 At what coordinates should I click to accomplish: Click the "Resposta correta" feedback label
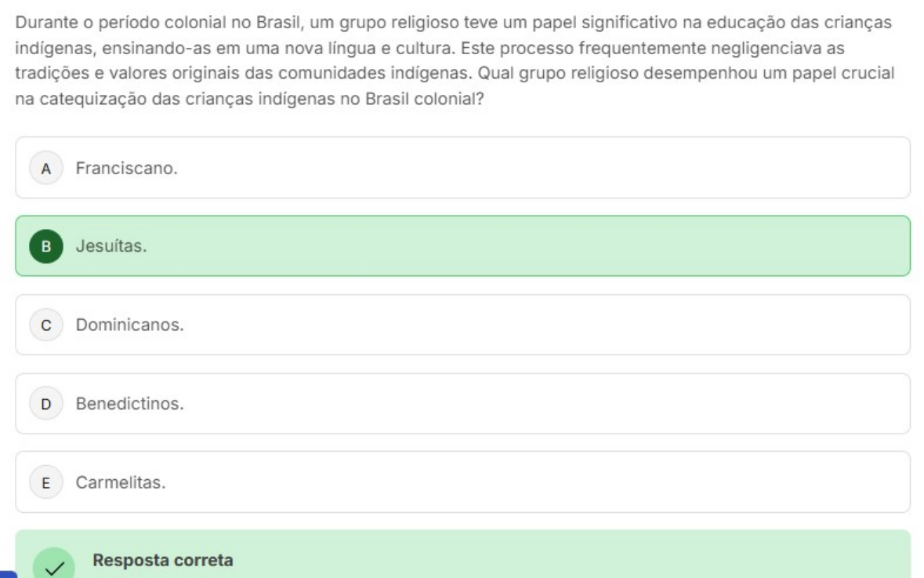click(x=162, y=561)
